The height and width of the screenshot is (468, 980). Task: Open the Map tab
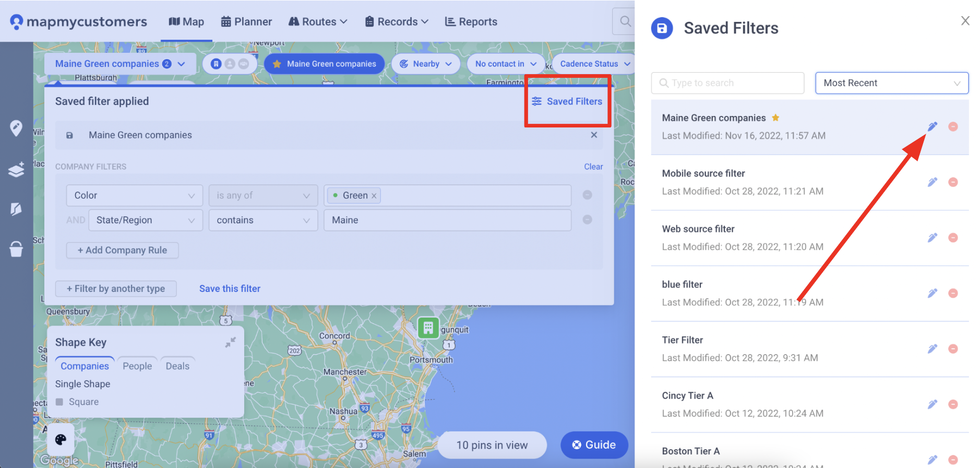point(186,21)
